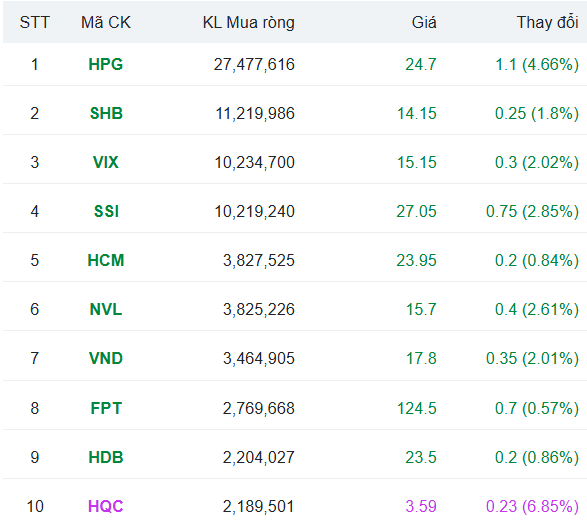587x522 pixels.
Task: Select net buy volume 2,769,668
Action: (259, 409)
